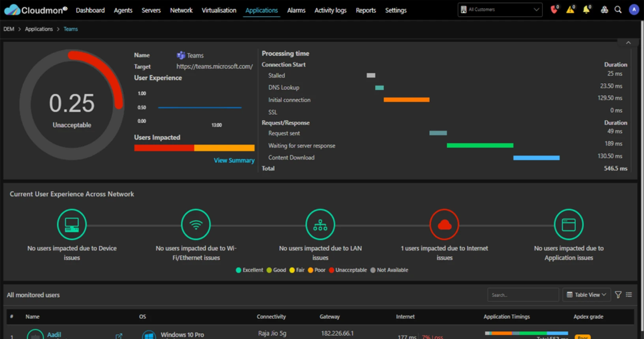
Task: Click the 0.25 Unacceptable score gauge
Action: coord(72,104)
